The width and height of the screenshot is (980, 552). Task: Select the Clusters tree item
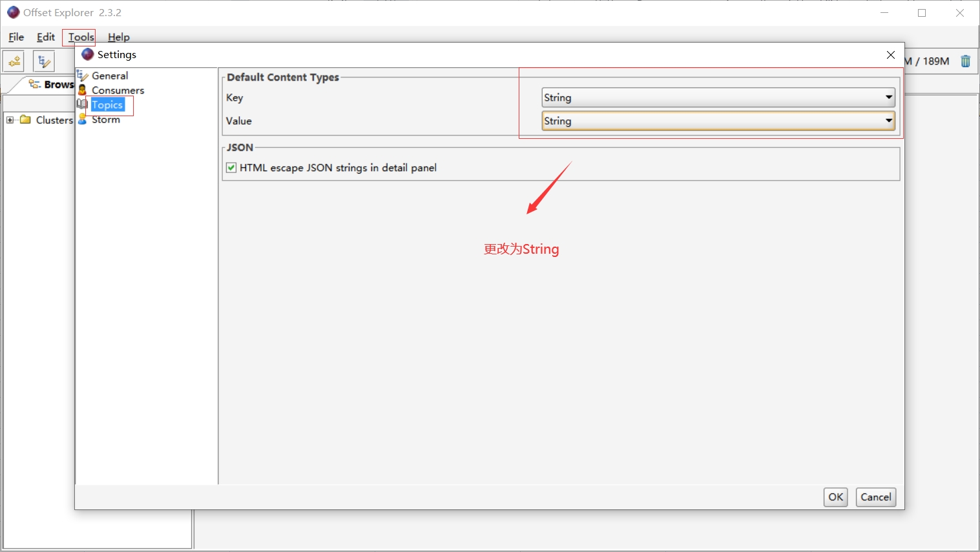pyautogui.click(x=54, y=120)
